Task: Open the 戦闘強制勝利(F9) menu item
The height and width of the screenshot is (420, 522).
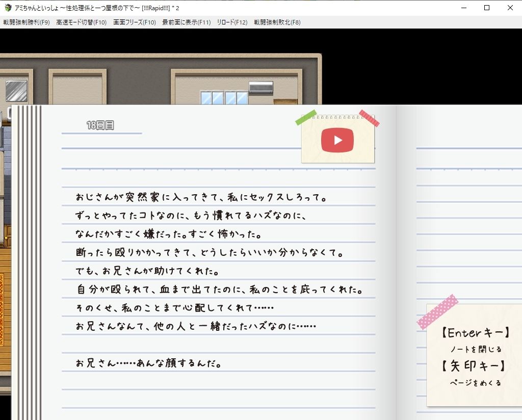Action: pos(27,22)
